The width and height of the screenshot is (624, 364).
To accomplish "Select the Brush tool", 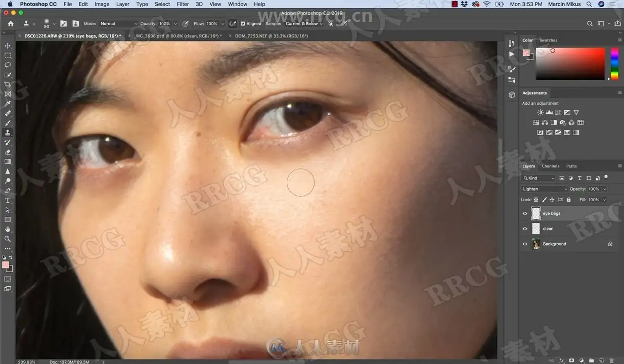I will pyautogui.click(x=8, y=123).
